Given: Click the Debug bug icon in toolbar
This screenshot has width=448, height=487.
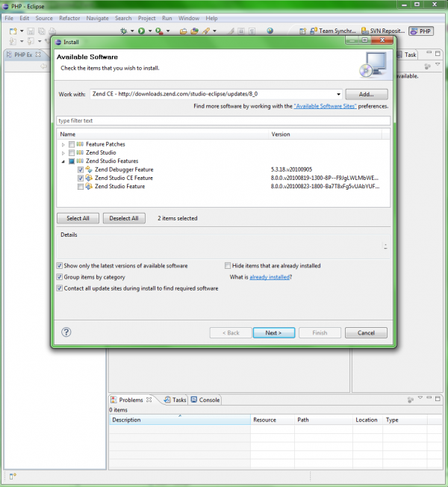Looking at the screenshot, I should coord(123,31).
